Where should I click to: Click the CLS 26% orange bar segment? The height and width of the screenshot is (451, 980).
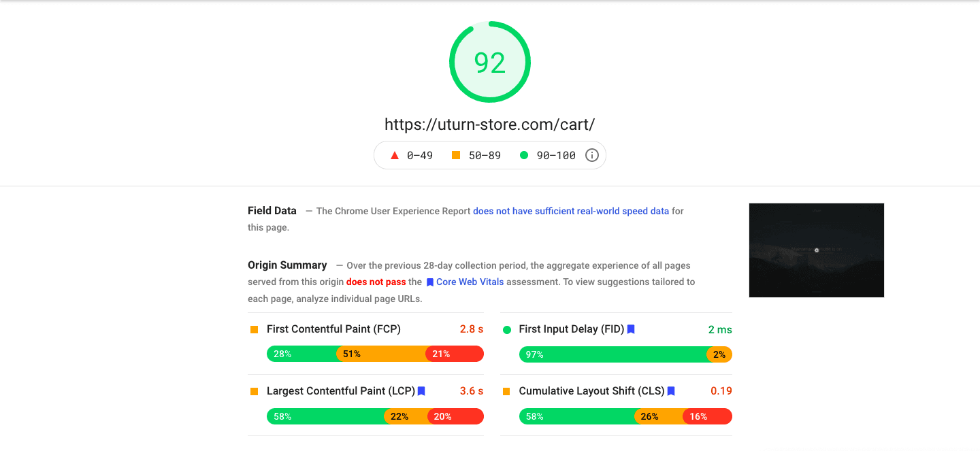tap(659, 416)
